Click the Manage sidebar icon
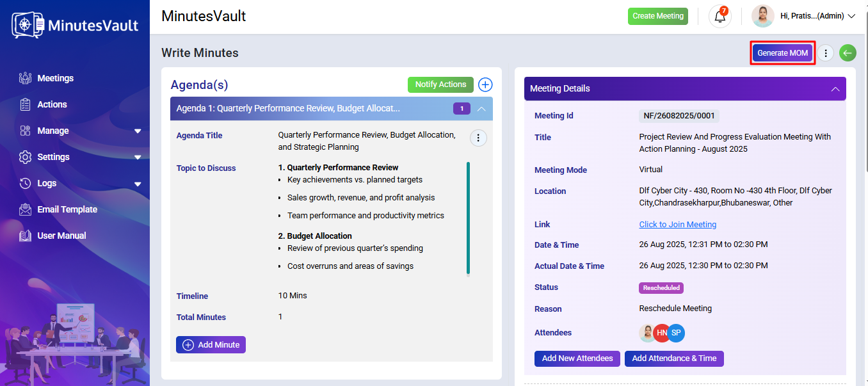 tap(26, 131)
